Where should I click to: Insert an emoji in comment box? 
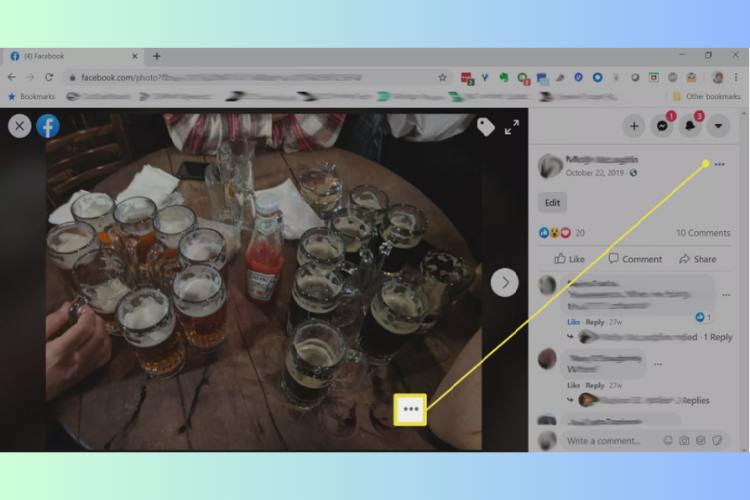pyautogui.click(x=668, y=441)
